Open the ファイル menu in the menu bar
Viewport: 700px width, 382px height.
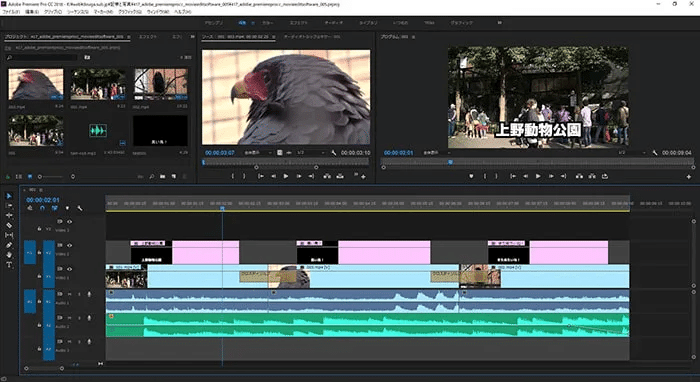[x=11, y=12]
